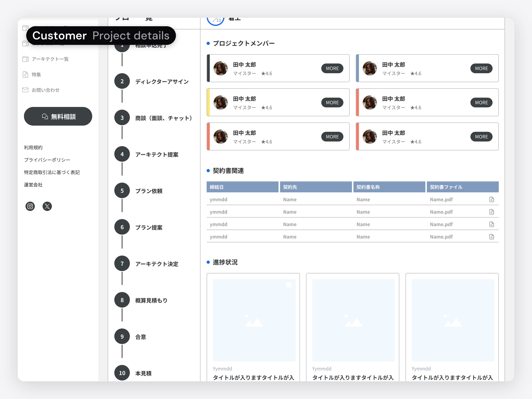Open third 進捗状況 image thumbnail
Viewport: 532px width, 399px height.
(x=453, y=320)
